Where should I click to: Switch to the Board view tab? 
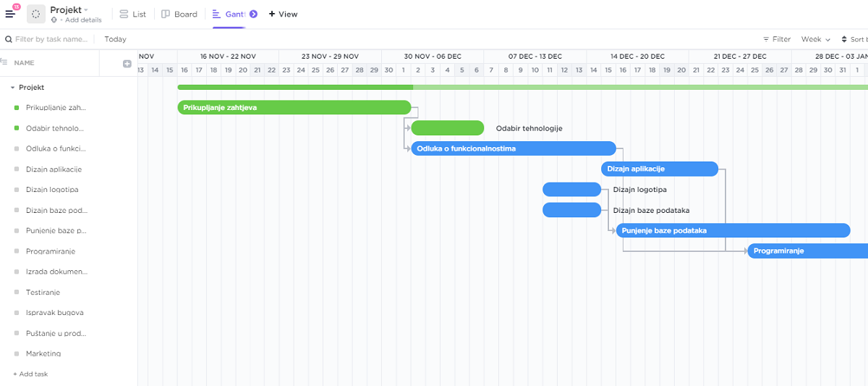(x=179, y=14)
